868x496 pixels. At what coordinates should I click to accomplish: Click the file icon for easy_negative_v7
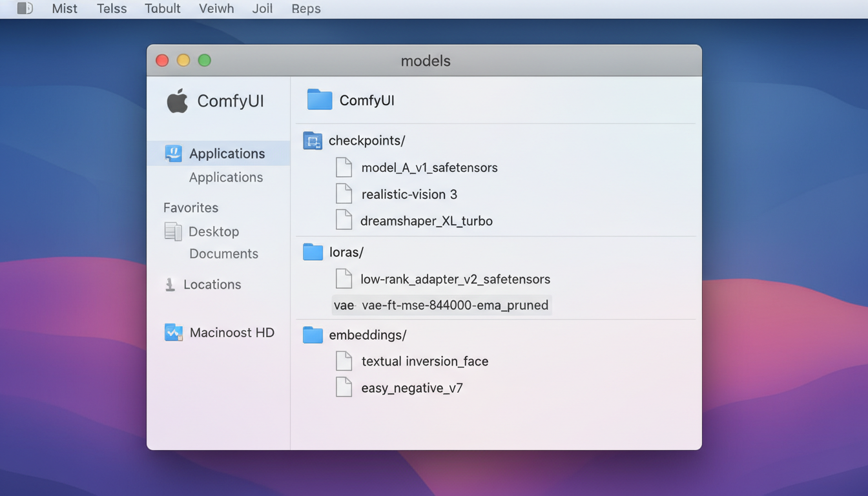(x=344, y=387)
